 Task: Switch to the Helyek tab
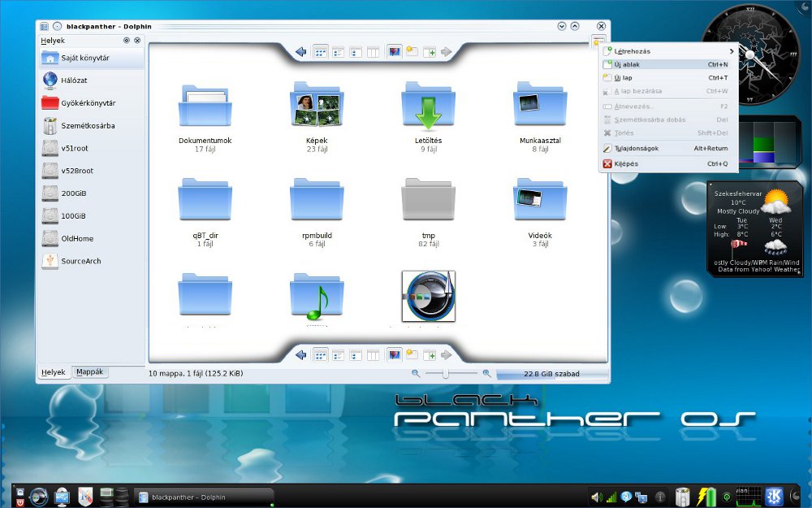(x=54, y=372)
